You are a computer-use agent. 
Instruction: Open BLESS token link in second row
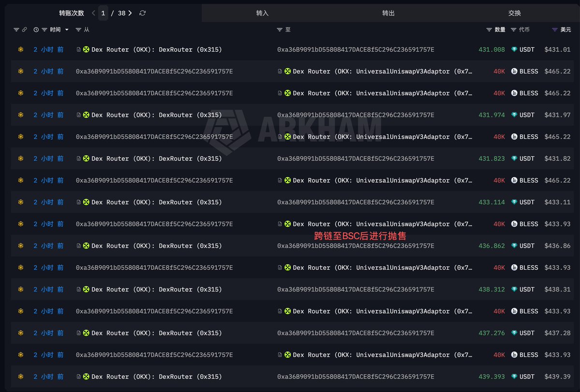pyautogui.click(x=529, y=71)
